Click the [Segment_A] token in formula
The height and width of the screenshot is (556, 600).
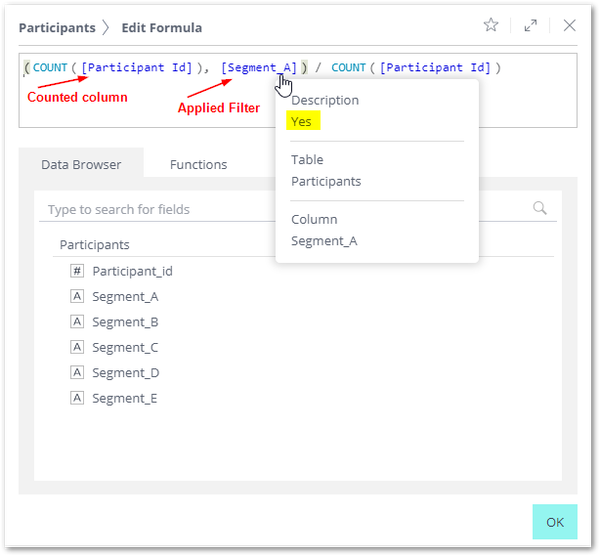pos(259,67)
